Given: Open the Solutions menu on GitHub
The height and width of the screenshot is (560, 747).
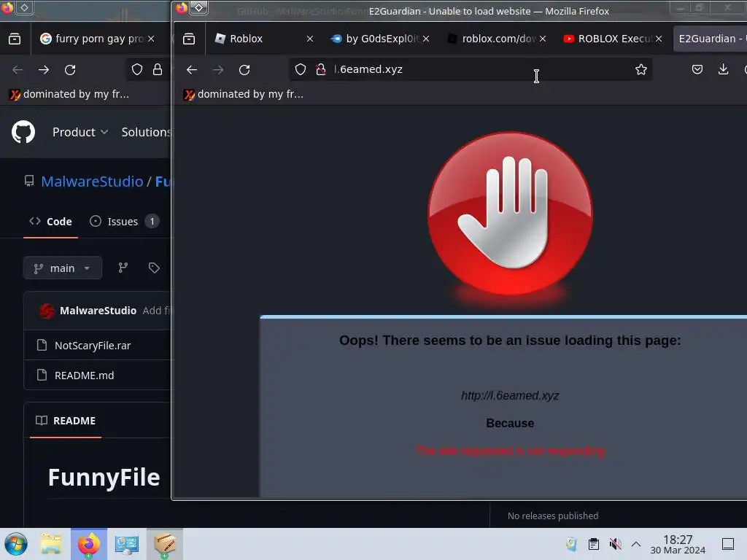Looking at the screenshot, I should pos(146,132).
